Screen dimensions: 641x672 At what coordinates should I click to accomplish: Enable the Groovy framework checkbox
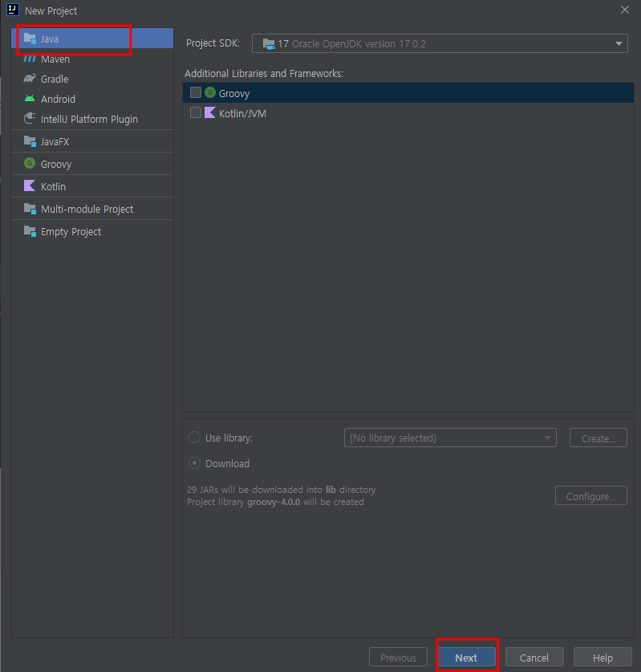(x=196, y=92)
